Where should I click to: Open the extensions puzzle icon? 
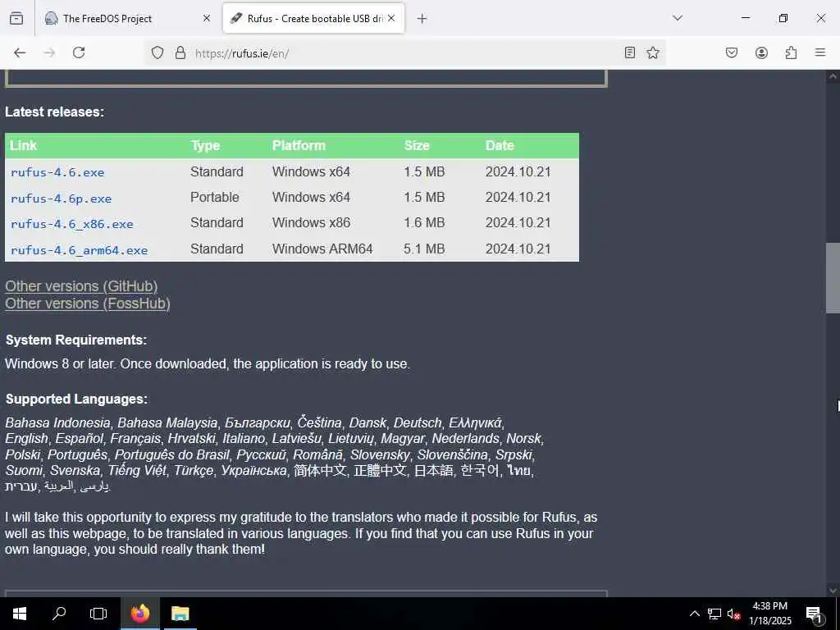[x=791, y=52]
